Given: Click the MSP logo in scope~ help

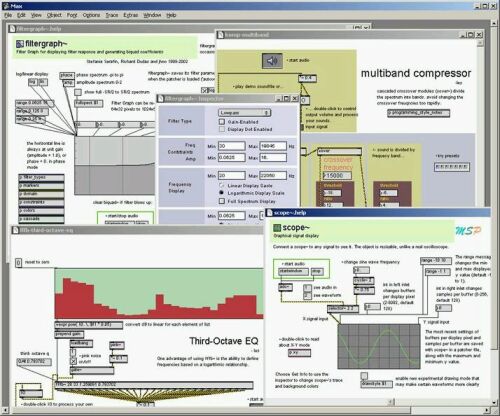Looking at the screenshot, I should pyautogui.click(x=468, y=231).
